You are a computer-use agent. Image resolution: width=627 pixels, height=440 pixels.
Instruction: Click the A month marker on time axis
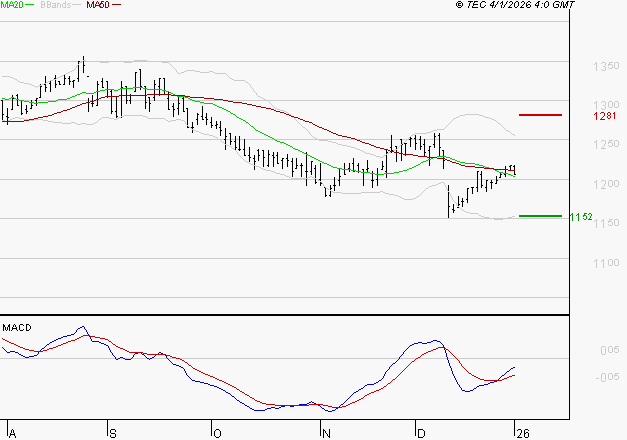point(12,434)
